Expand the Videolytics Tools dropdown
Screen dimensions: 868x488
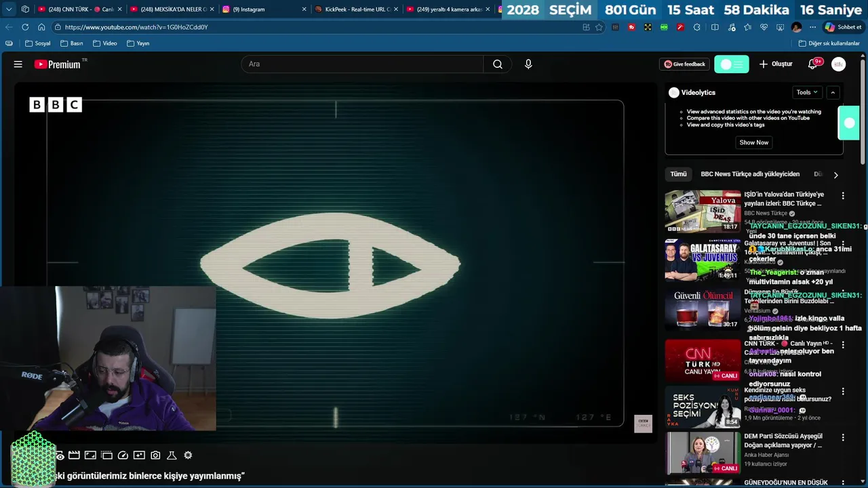click(x=807, y=92)
